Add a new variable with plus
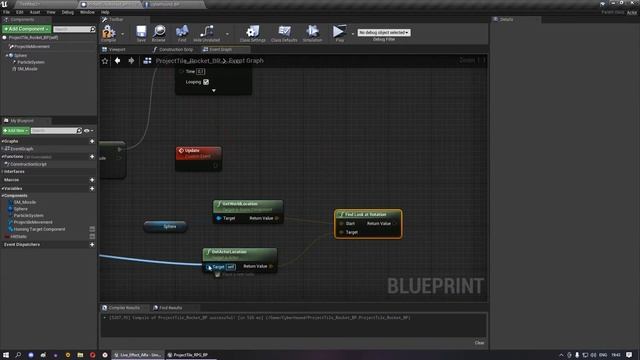640x360 pixels. 92,189
